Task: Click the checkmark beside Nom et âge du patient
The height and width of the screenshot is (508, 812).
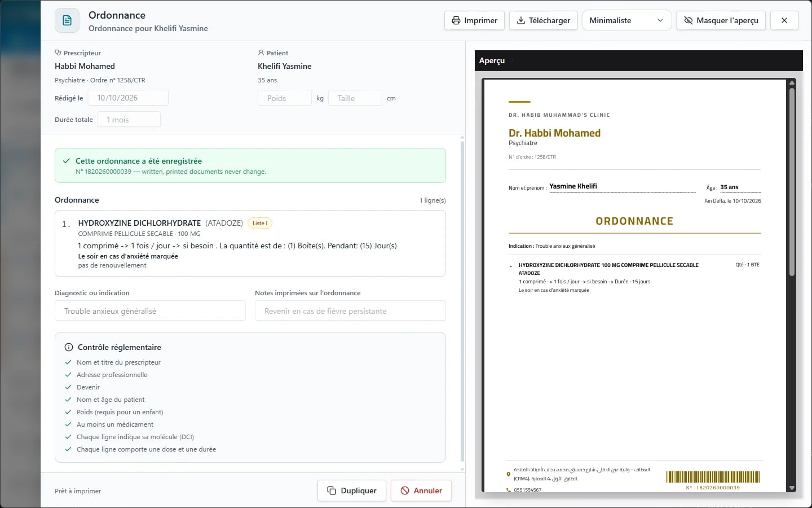Action: point(68,400)
